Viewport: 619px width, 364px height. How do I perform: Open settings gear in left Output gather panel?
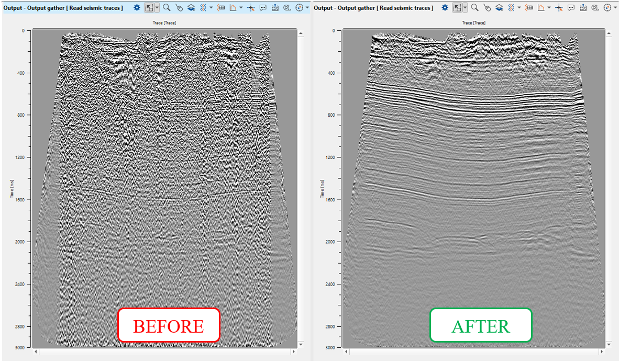pyautogui.click(x=137, y=8)
